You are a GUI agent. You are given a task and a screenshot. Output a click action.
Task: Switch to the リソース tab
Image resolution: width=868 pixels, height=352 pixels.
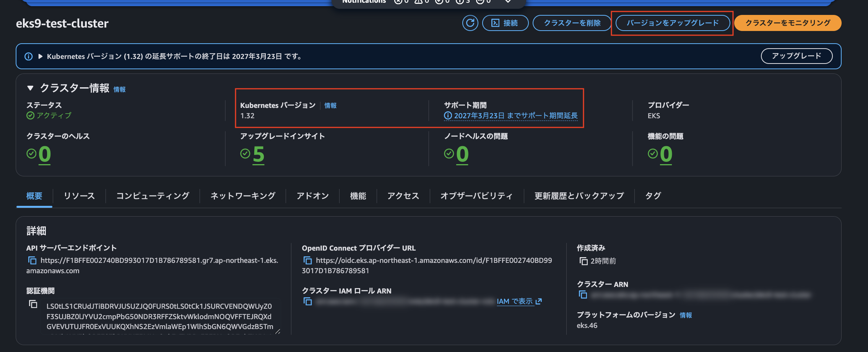point(79,196)
